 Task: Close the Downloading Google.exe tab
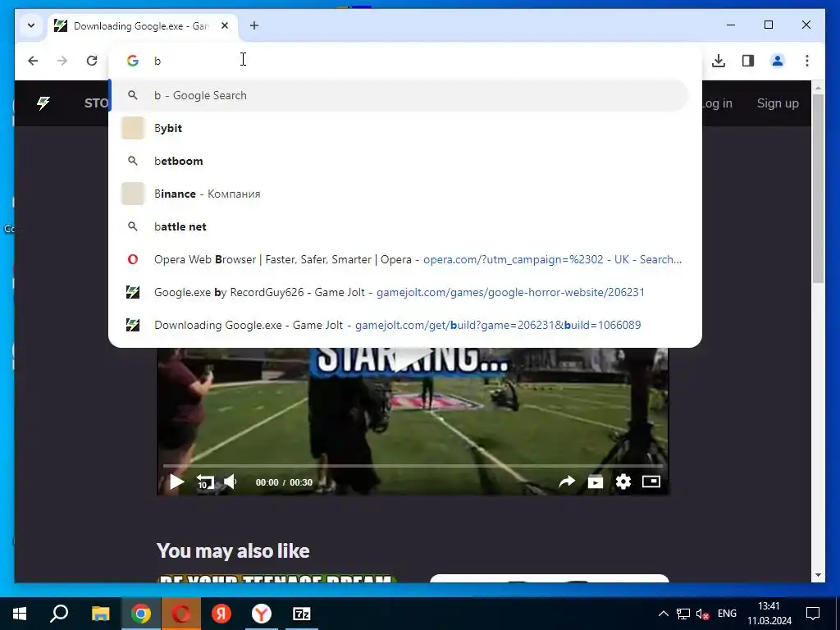pos(225,25)
